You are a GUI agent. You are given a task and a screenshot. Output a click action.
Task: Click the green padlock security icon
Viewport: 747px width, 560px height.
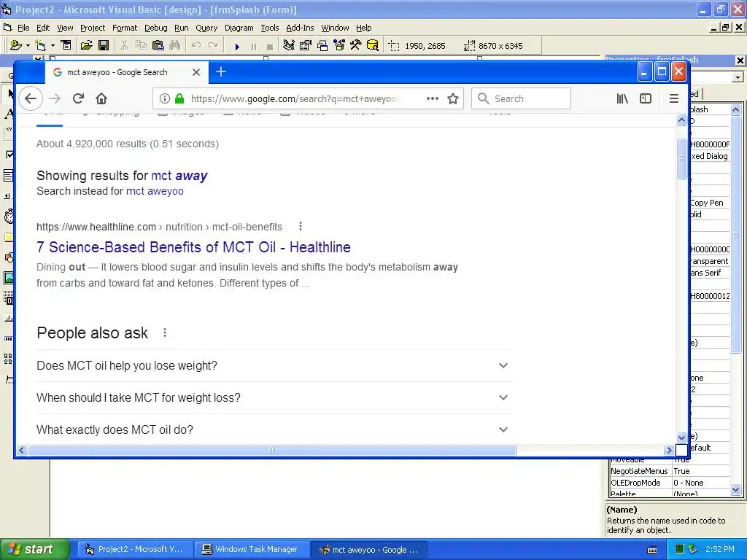179,98
